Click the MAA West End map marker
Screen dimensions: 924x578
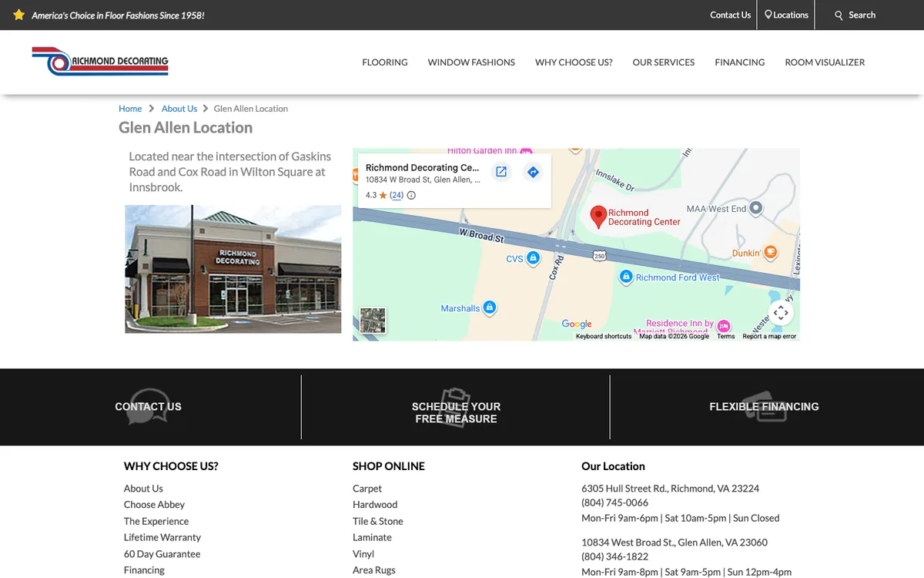[756, 208]
